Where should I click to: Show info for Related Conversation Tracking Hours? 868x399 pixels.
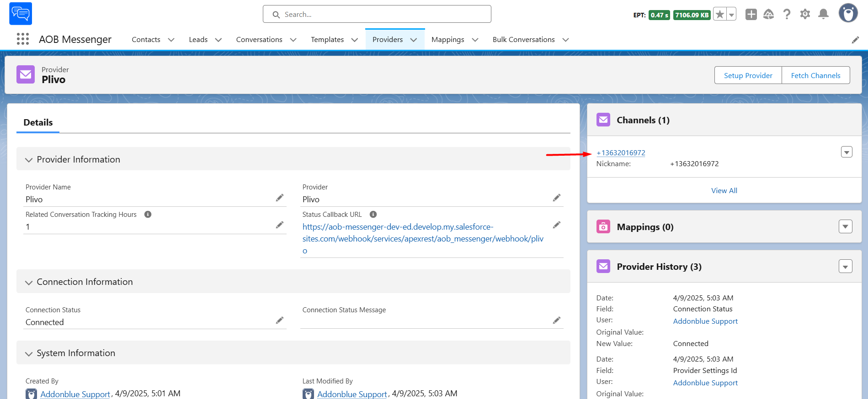point(148,215)
